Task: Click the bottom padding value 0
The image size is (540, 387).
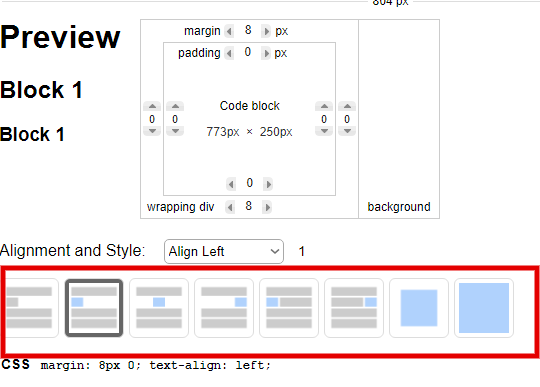Action: [250, 183]
